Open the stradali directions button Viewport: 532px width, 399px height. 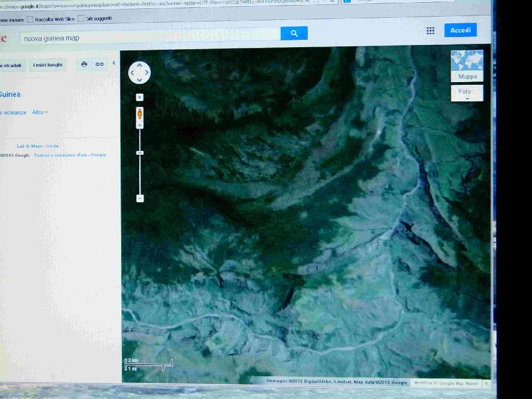coord(12,65)
